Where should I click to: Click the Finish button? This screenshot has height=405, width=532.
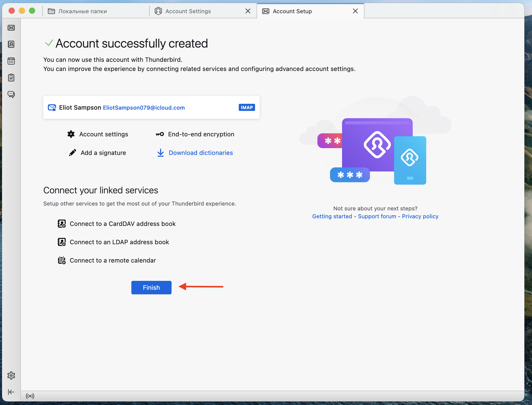pyautogui.click(x=151, y=287)
